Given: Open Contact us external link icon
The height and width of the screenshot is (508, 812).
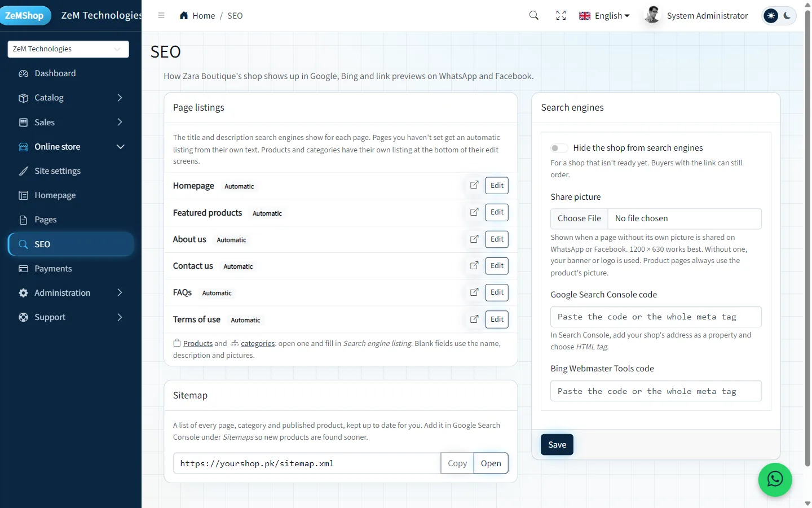Looking at the screenshot, I should [474, 266].
